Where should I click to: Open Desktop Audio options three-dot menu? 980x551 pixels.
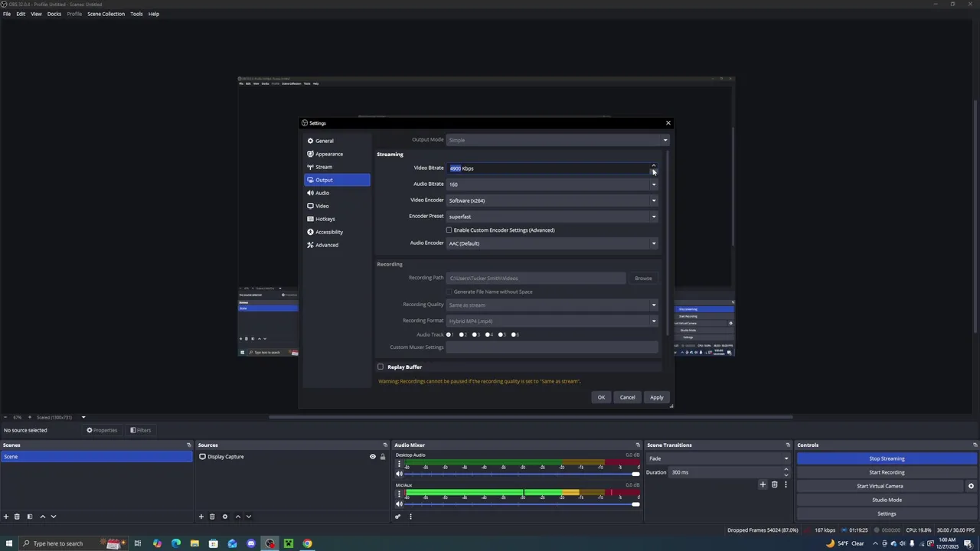tap(399, 464)
